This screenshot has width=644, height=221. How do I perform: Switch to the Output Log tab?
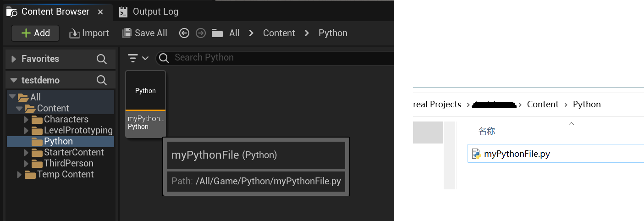(155, 12)
